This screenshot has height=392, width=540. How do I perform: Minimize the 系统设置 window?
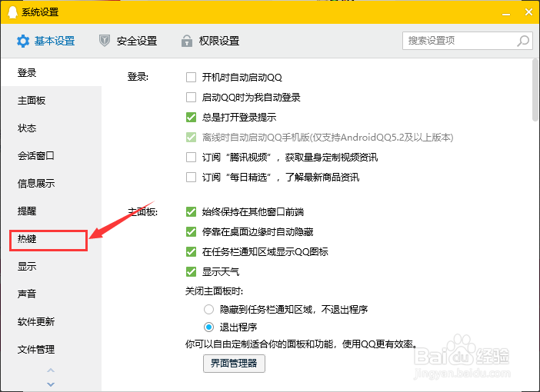point(505,15)
